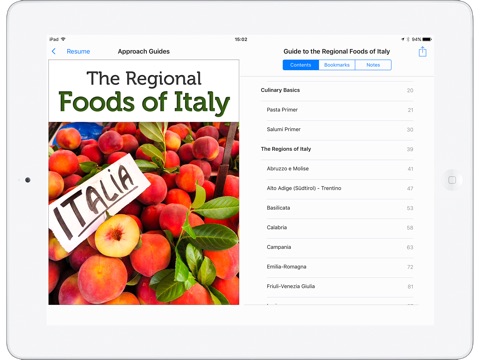480x360 pixels.
Task: Open The Regions of Italy chapter
Action: (x=337, y=149)
